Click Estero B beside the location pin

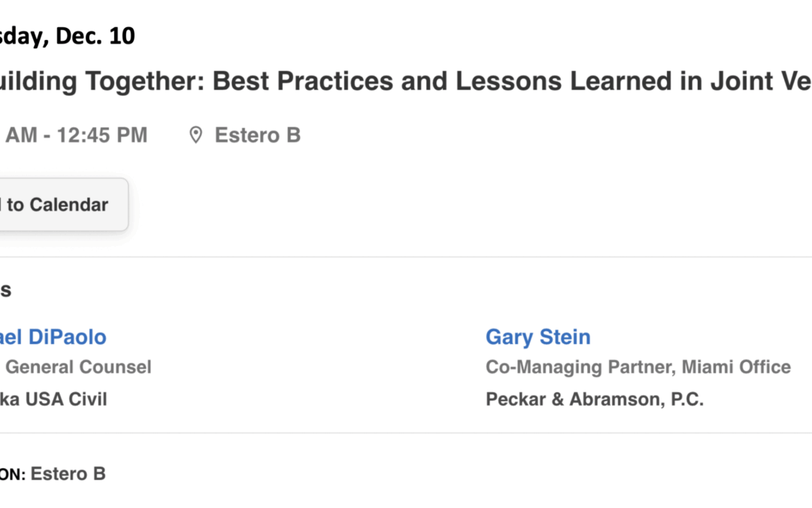coord(257,135)
